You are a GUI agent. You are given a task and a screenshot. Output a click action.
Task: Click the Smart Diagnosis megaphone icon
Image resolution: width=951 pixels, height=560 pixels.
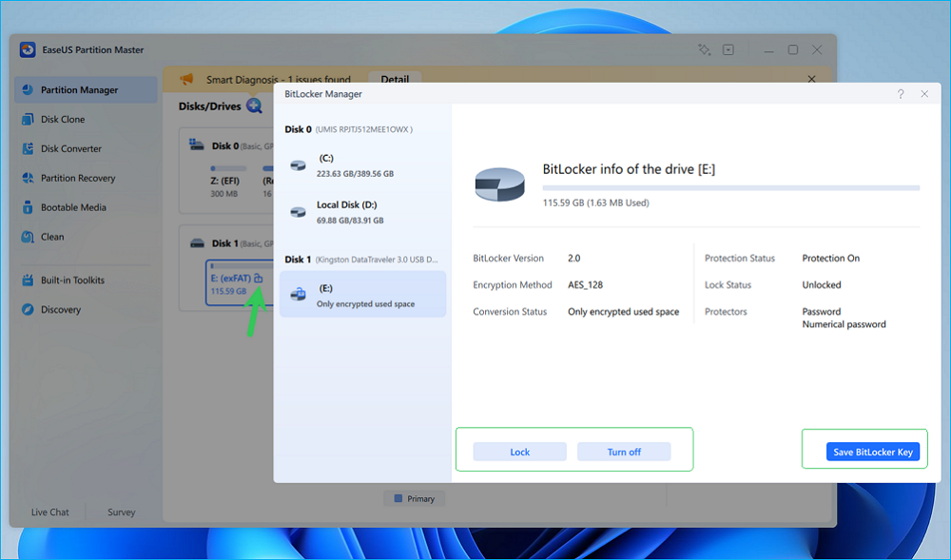[x=186, y=79]
